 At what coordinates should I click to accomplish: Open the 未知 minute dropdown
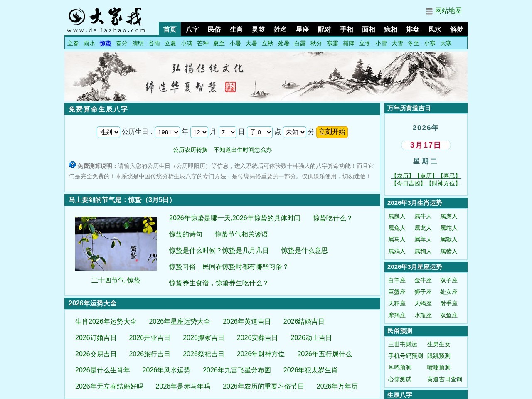click(294, 132)
